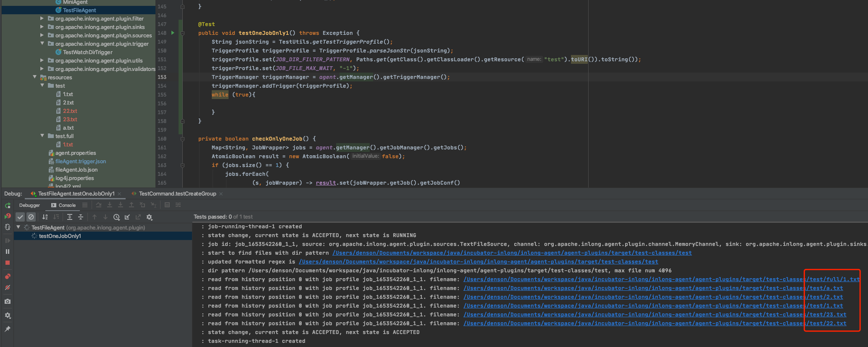Open console link ending in test/2.txt
The height and width of the screenshot is (347, 868).
pos(653,297)
